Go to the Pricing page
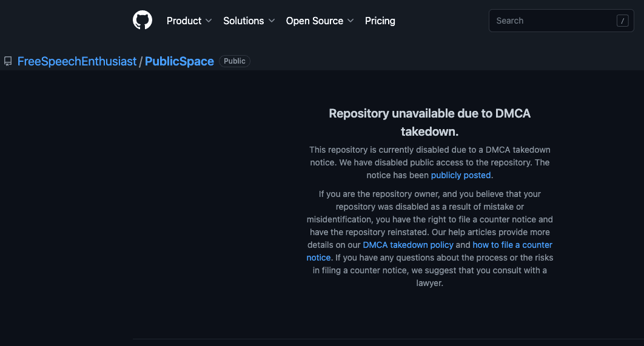The image size is (644, 346). click(380, 21)
